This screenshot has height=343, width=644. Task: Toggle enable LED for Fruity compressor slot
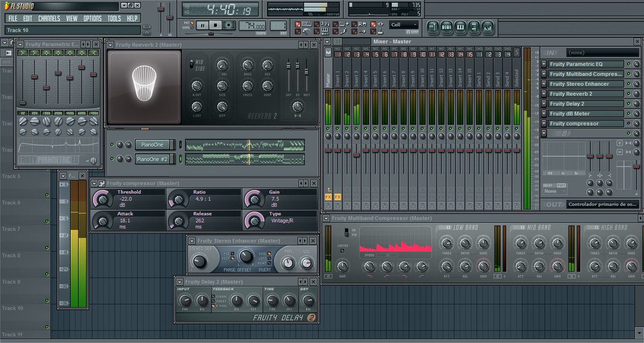pyautogui.click(x=628, y=123)
